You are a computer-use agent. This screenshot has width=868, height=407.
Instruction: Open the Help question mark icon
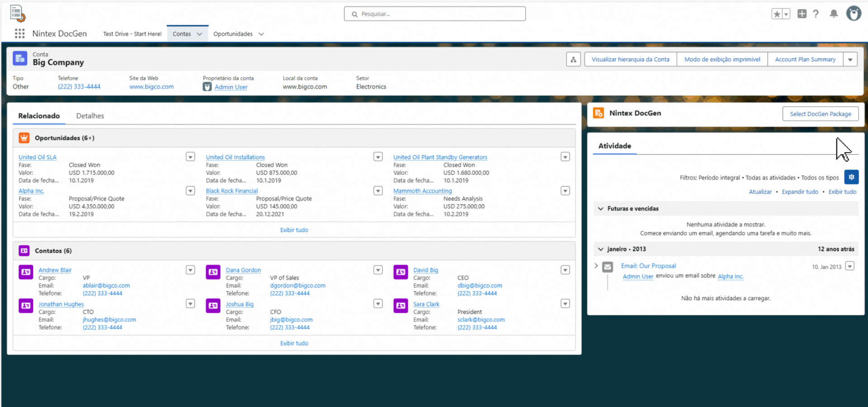(x=816, y=14)
